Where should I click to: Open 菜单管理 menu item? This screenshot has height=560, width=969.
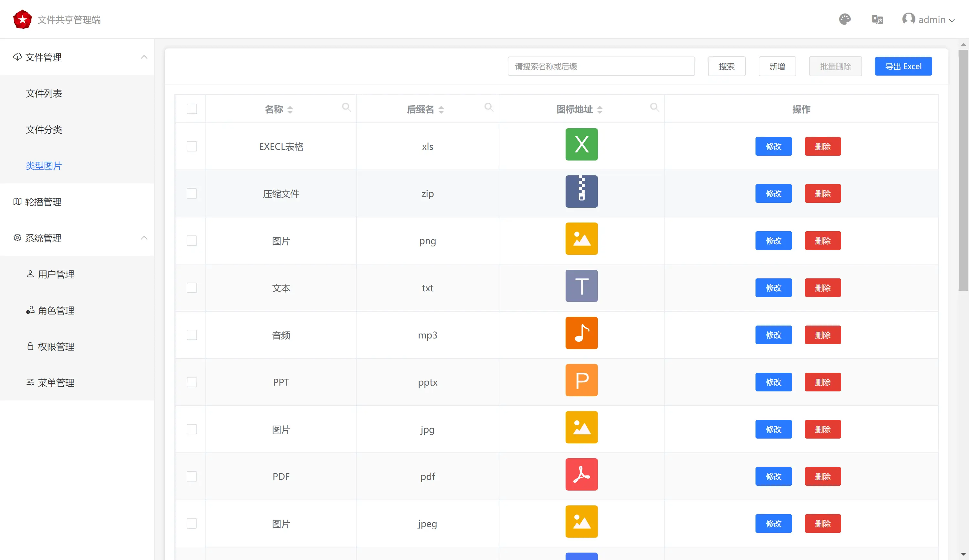click(x=77, y=382)
